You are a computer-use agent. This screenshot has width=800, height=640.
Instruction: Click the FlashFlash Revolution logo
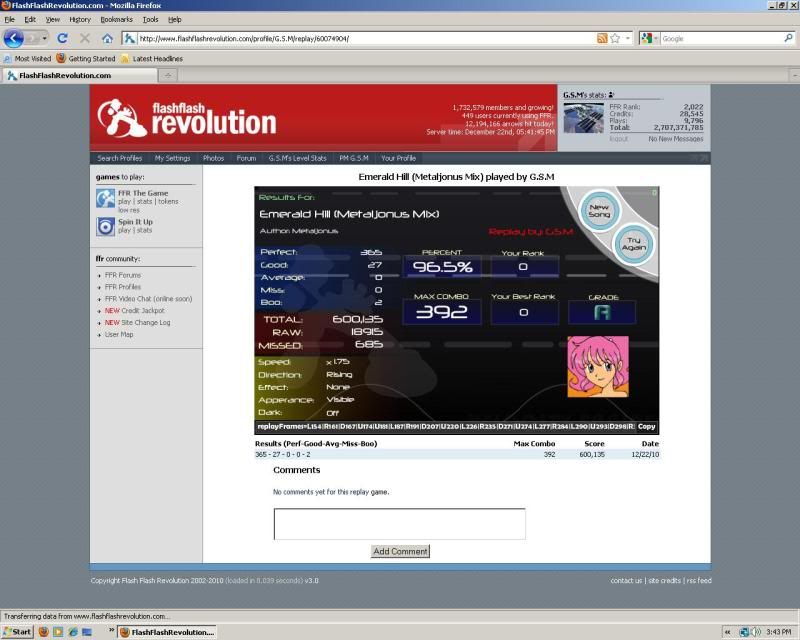[187, 118]
